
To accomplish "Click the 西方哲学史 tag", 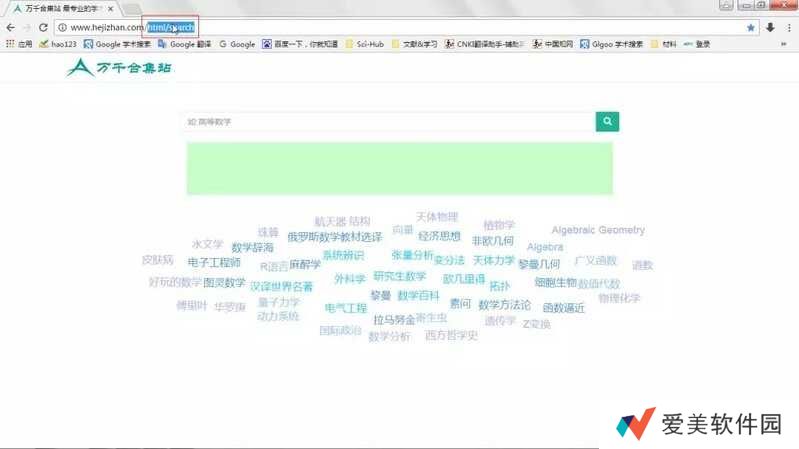I will [x=451, y=335].
